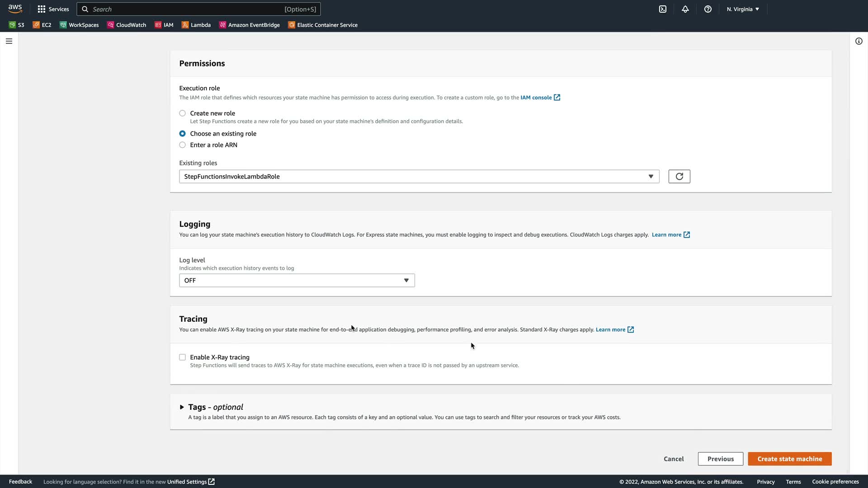Expand the Tags optional section
The width and height of the screenshot is (868, 488).
[182, 407]
